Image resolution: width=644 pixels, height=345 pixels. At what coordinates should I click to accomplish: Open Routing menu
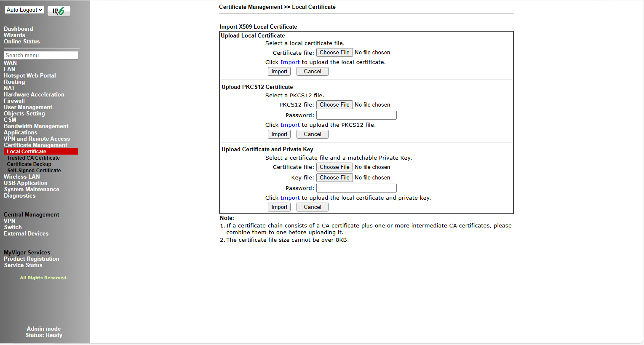click(14, 82)
